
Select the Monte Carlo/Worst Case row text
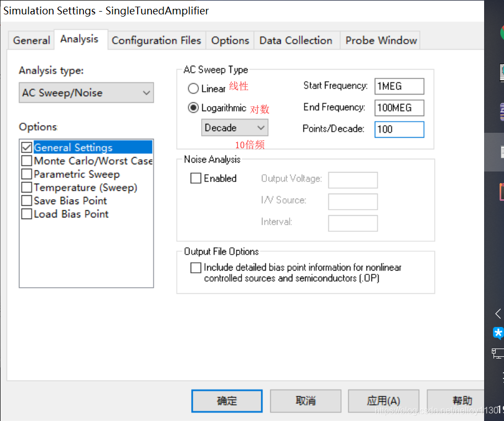(93, 160)
